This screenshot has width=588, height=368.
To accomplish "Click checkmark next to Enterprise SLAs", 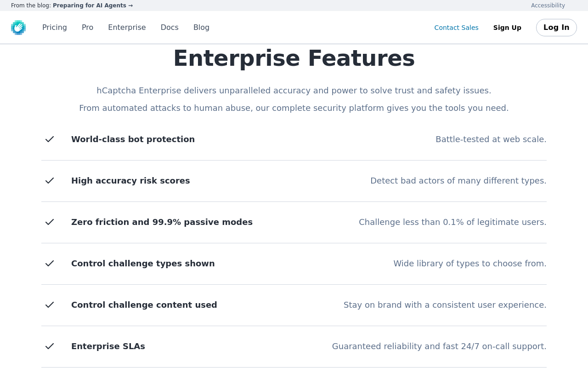I will (x=50, y=346).
